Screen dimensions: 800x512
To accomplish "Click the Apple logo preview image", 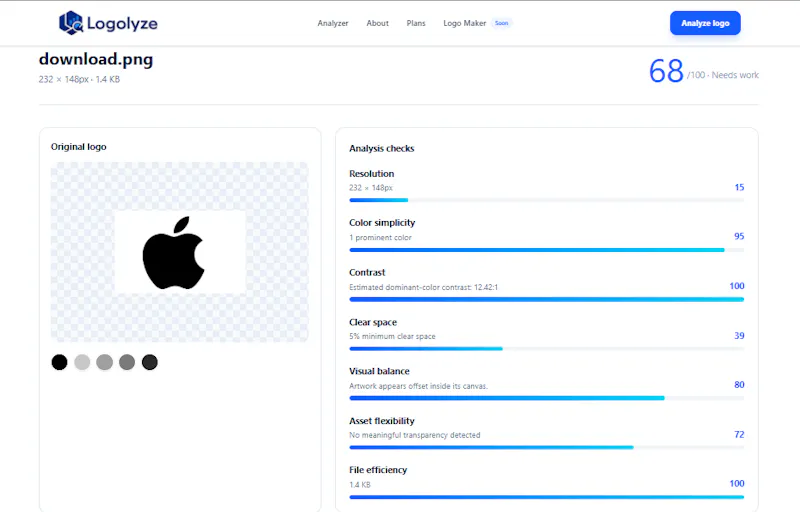I will click(x=180, y=252).
